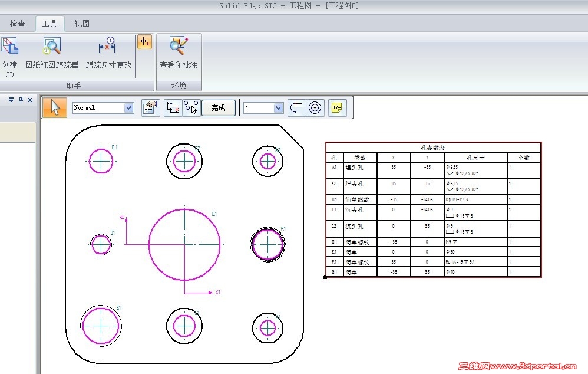
Task: Click the define origin XY axis icon
Action: (x=173, y=108)
